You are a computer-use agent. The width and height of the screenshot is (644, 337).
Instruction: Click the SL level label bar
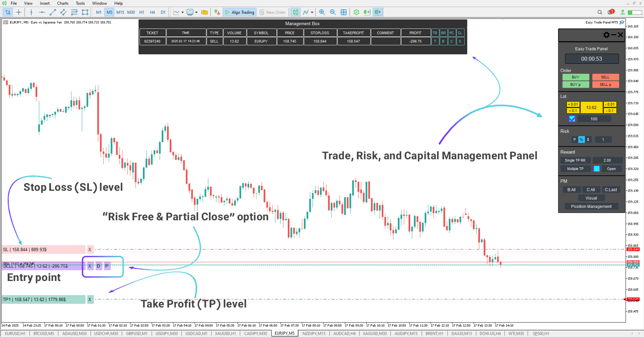point(44,249)
